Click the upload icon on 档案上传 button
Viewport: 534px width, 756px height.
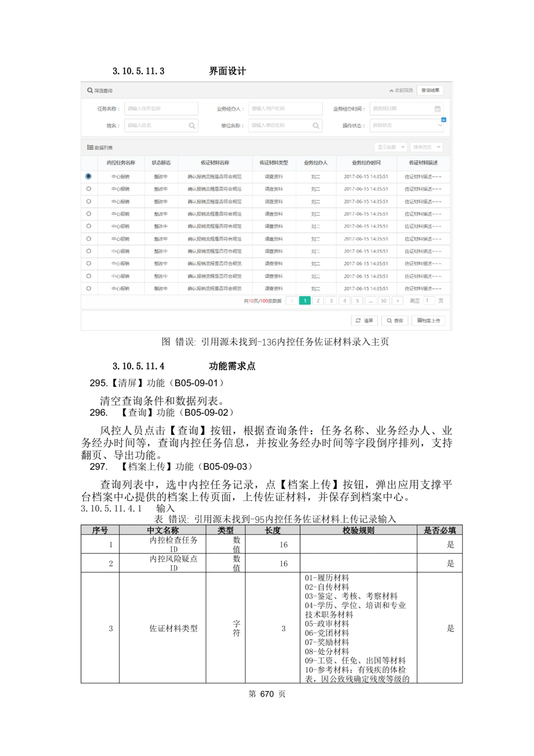420,321
